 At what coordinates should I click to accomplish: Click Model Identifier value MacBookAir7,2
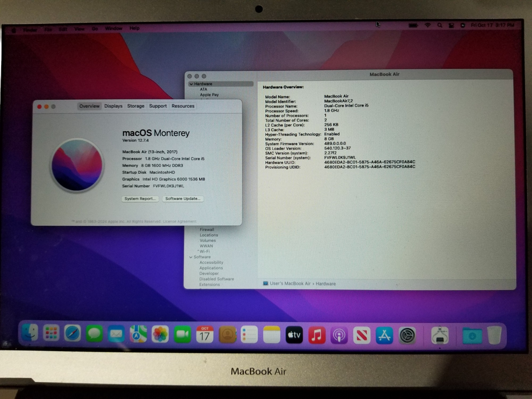point(338,101)
